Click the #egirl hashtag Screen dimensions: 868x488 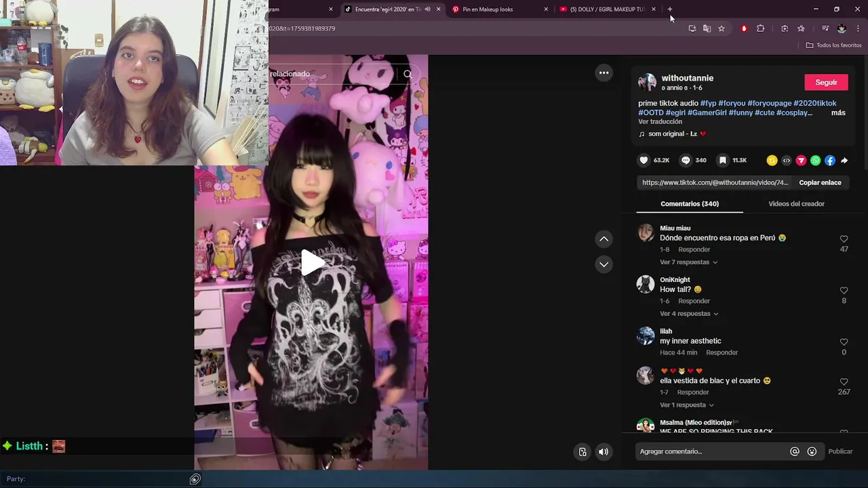point(675,113)
